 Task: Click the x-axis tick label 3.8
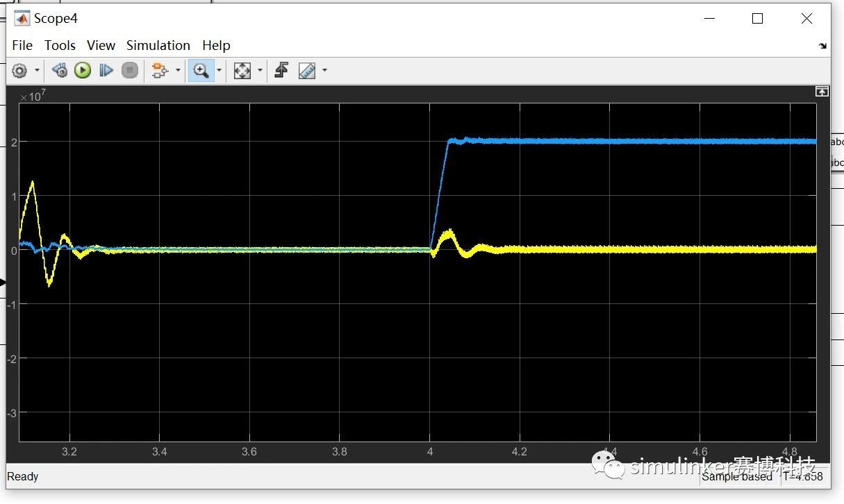(339, 451)
